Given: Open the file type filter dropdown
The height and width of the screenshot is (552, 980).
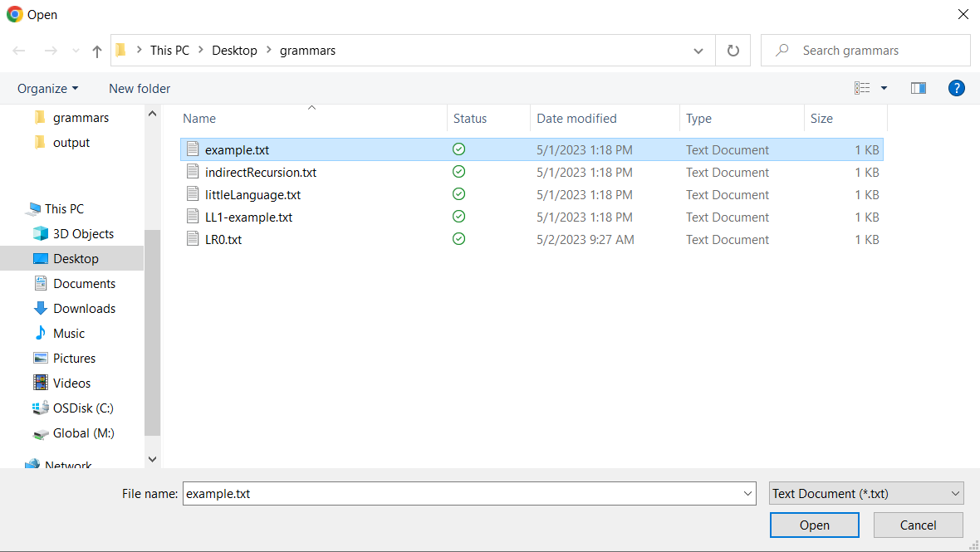Looking at the screenshot, I should point(866,494).
